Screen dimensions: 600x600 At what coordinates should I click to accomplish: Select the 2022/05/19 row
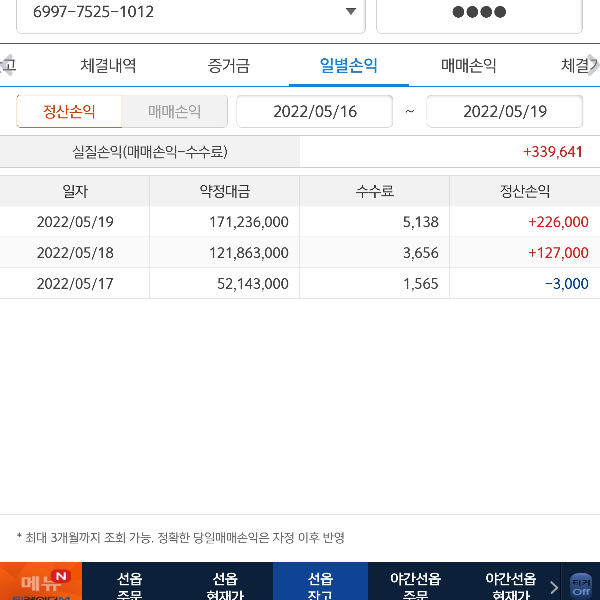coord(300,222)
